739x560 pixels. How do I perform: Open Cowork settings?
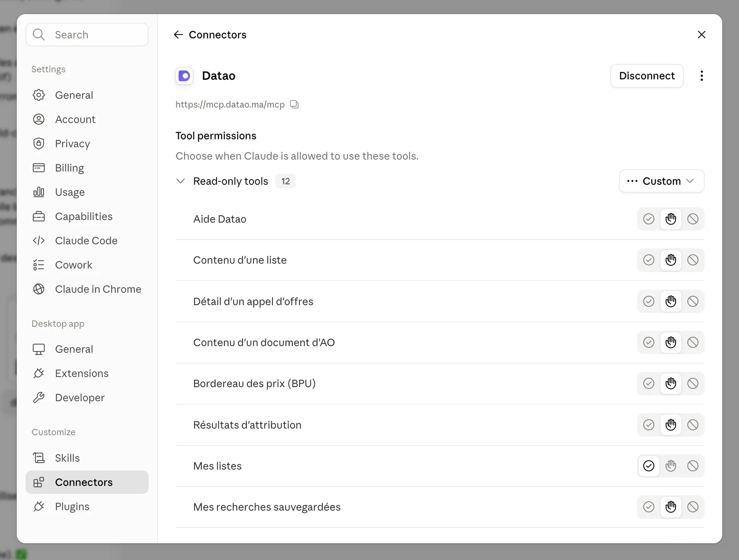(x=87, y=265)
